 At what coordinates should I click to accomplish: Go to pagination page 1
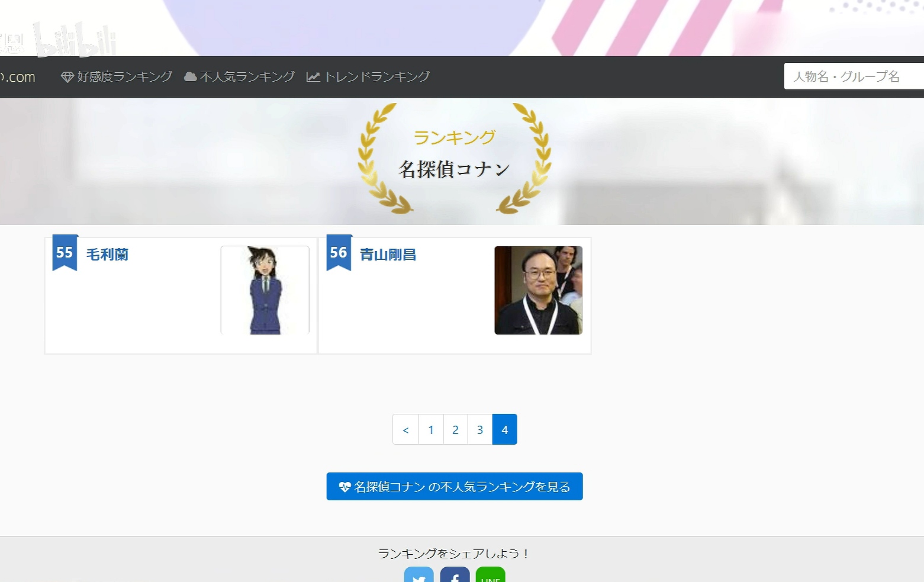(431, 429)
